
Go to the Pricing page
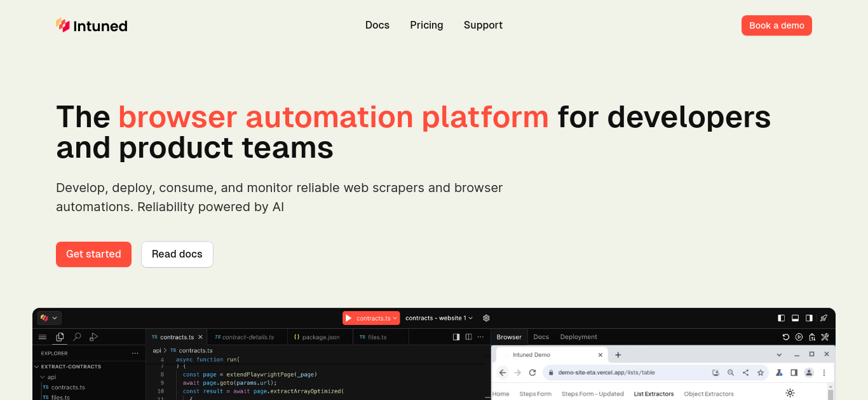click(x=426, y=25)
